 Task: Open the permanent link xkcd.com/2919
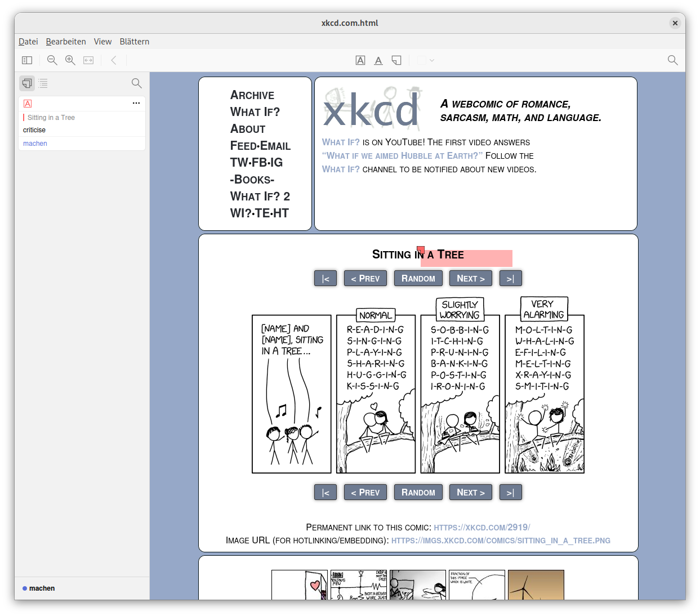pos(482,528)
